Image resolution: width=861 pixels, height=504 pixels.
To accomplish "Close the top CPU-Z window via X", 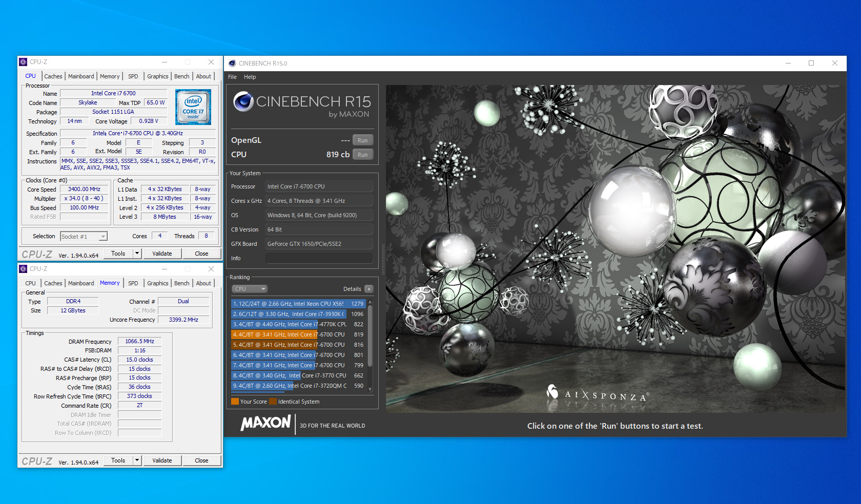I will click(x=211, y=62).
